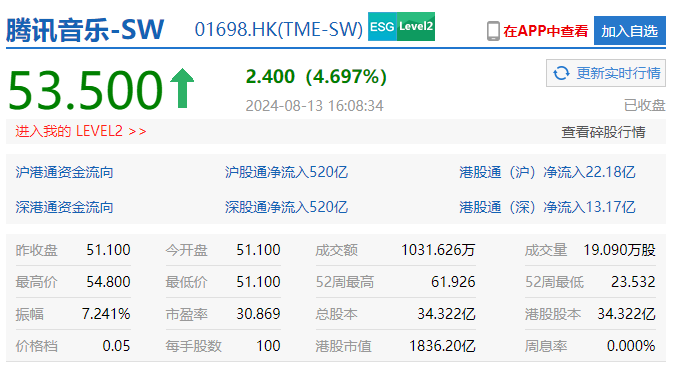679x372 pixels.
Task: Refresh quotes with 更新实时行情 button
Action: coord(606,73)
